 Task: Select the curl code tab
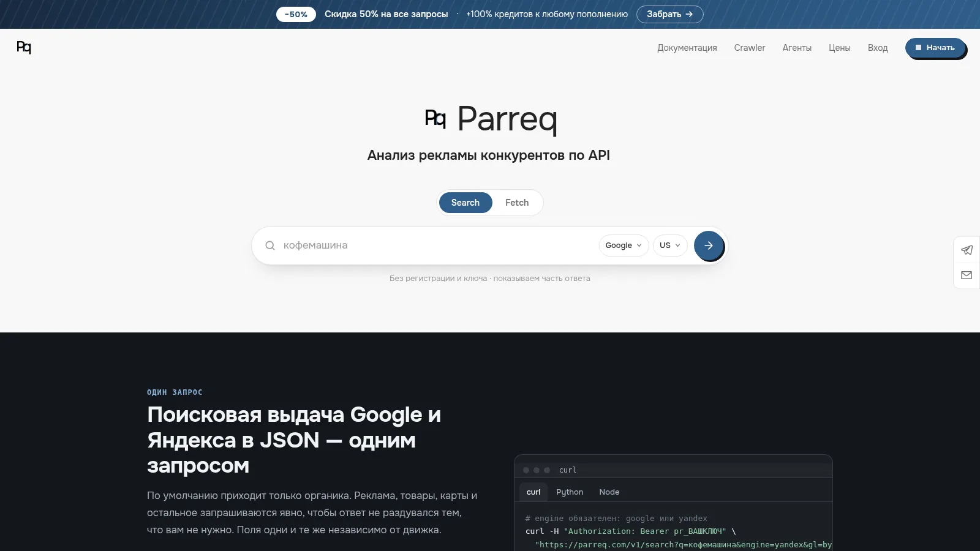pos(533,492)
